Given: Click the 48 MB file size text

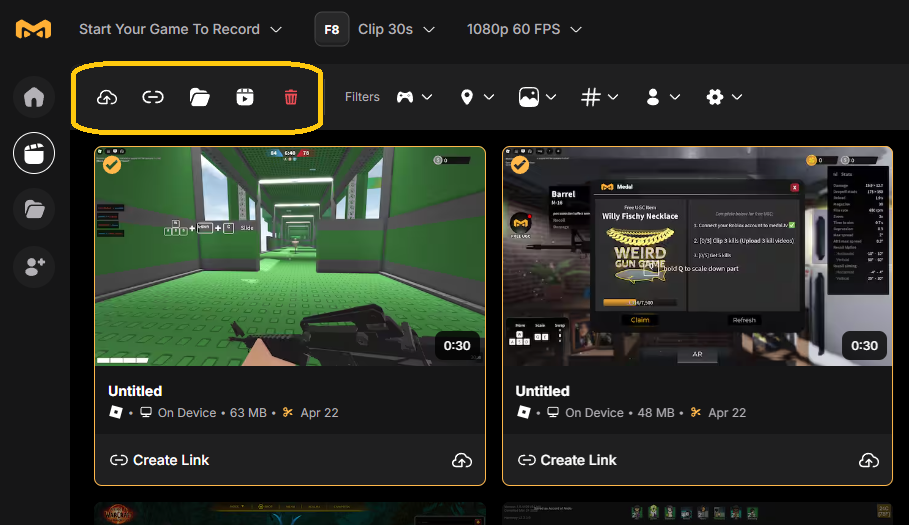Looking at the screenshot, I should click(656, 413).
